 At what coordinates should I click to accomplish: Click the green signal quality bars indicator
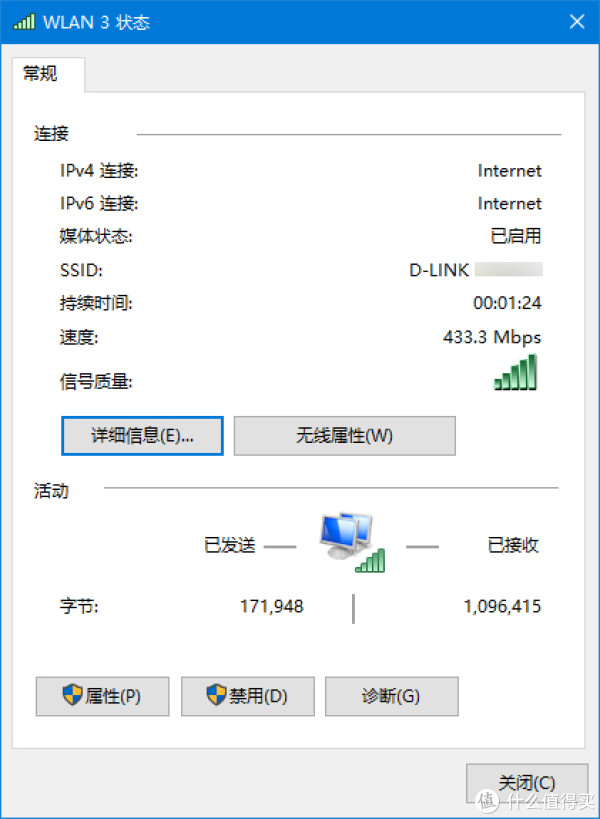pyautogui.click(x=515, y=372)
